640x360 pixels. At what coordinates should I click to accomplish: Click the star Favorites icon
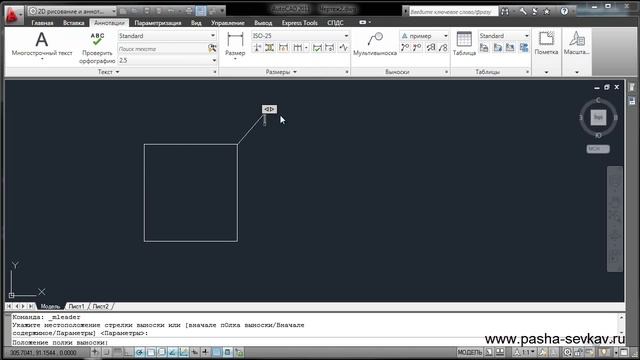click(547, 12)
